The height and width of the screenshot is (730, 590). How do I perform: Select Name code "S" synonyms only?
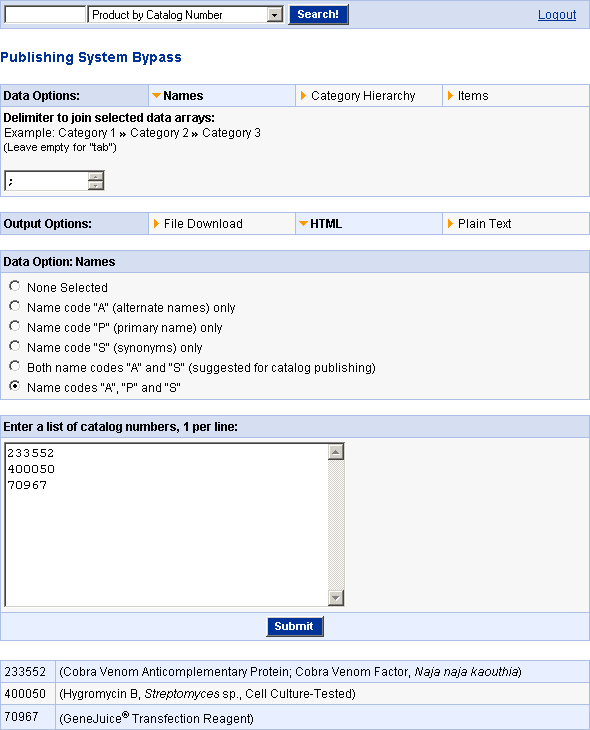coord(15,346)
